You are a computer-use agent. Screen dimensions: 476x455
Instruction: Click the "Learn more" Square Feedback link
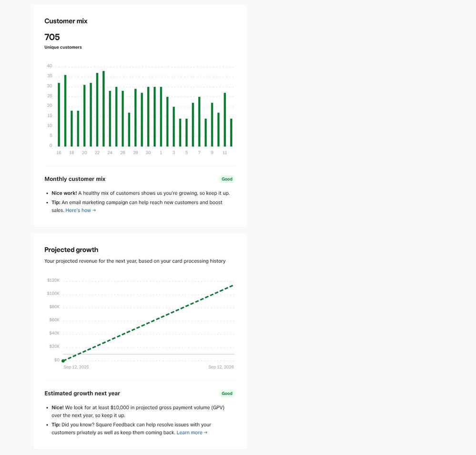point(189,433)
